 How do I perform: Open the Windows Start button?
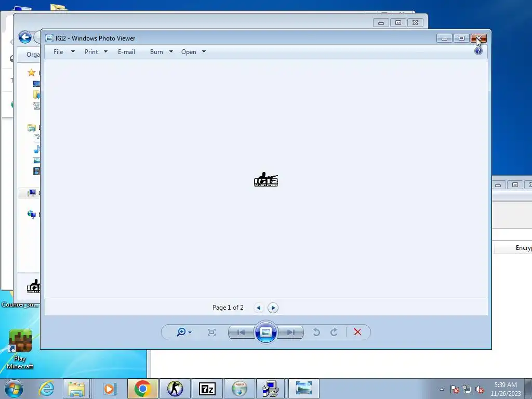(14, 389)
